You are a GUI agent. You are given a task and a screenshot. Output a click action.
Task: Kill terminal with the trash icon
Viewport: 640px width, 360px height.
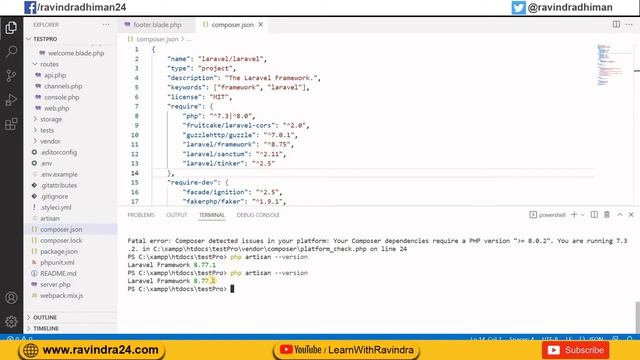click(x=607, y=215)
